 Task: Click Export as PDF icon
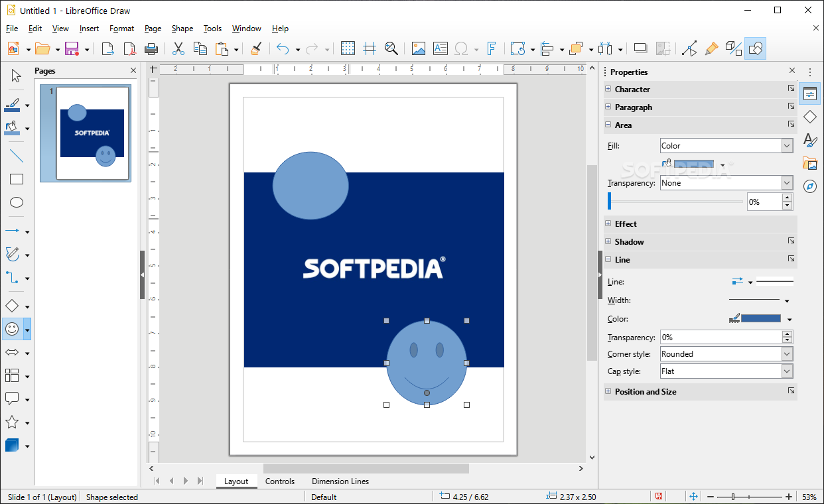[x=129, y=48]
